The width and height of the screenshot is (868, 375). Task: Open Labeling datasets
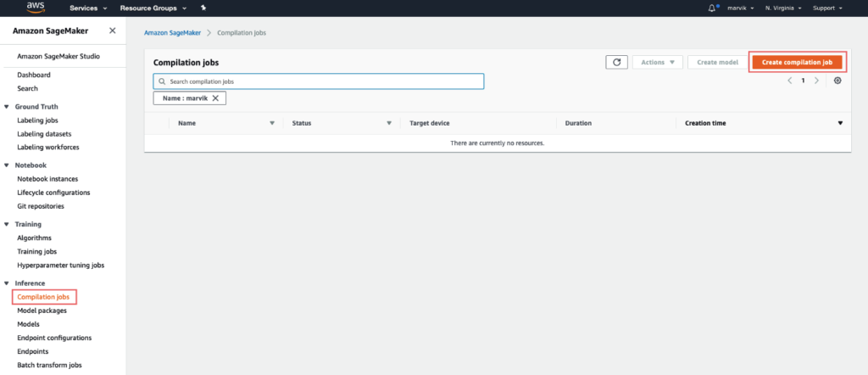coord(44,134)
